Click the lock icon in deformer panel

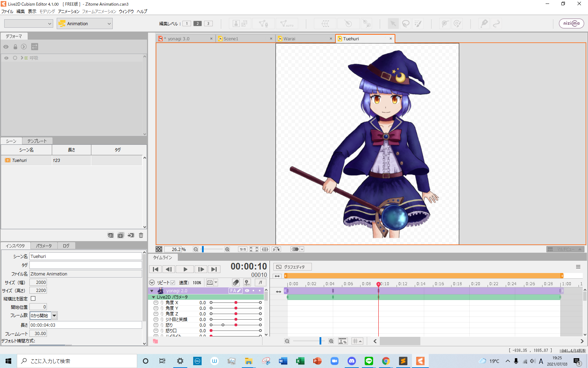click(15, 47)
